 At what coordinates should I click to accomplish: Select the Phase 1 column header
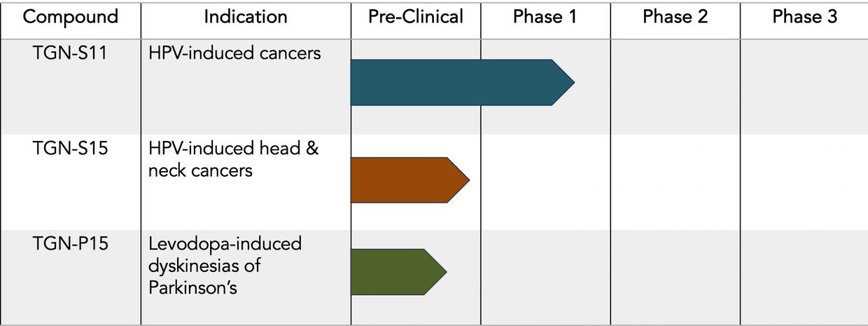(545, 18)
